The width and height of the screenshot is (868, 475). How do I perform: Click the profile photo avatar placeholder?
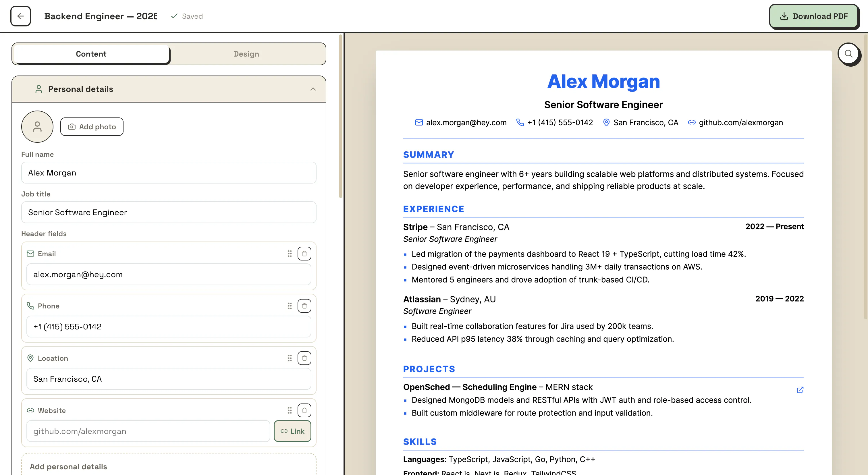(37, 127)
